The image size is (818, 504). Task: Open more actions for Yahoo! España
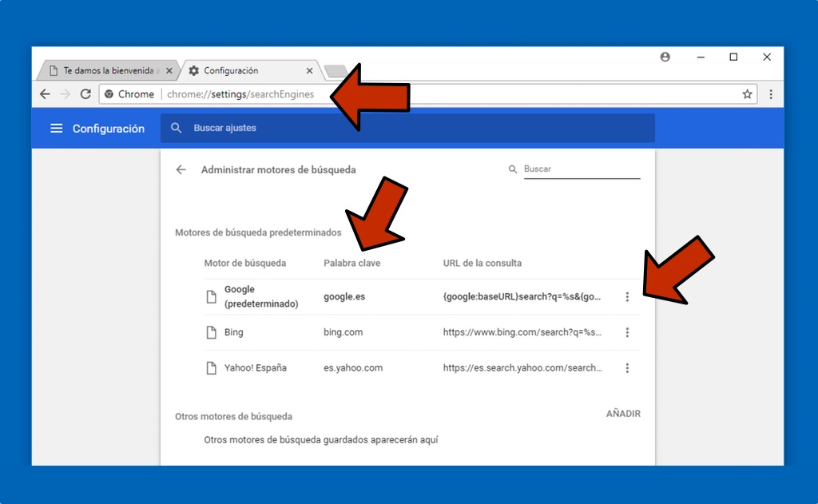click(627, 368)
